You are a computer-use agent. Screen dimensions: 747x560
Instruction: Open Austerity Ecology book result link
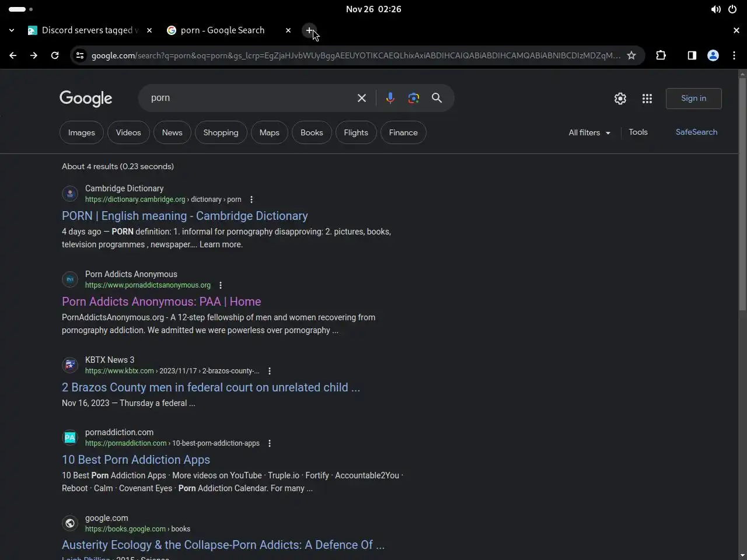[223, 545]
